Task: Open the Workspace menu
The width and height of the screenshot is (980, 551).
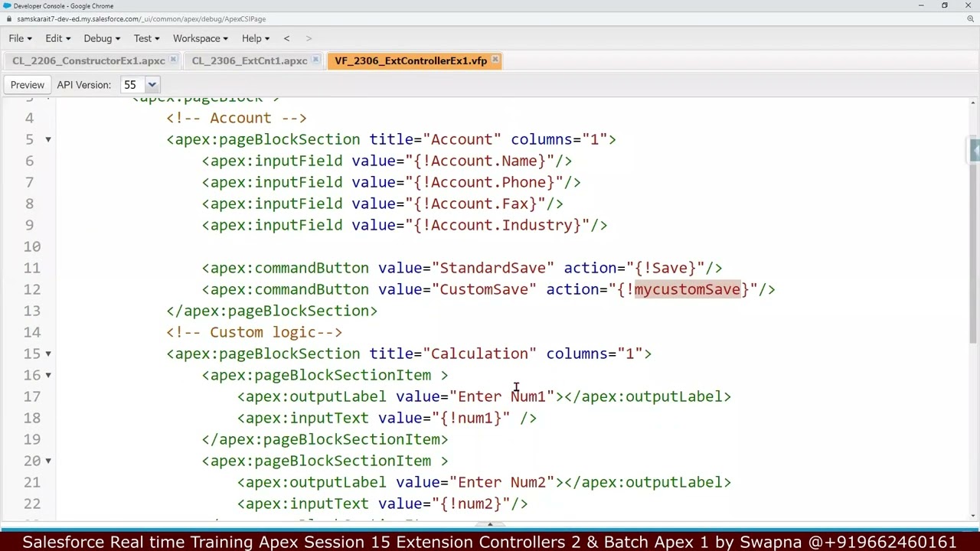Action: [x=201, y=38]
